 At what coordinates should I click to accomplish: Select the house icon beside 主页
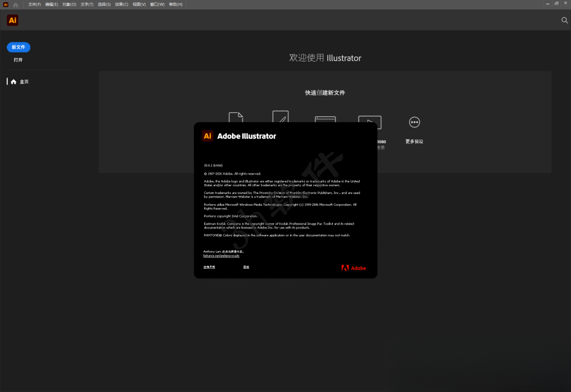point(13,81)
